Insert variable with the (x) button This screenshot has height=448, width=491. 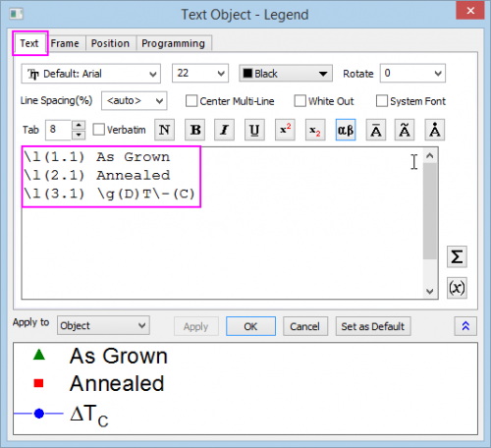457,288
